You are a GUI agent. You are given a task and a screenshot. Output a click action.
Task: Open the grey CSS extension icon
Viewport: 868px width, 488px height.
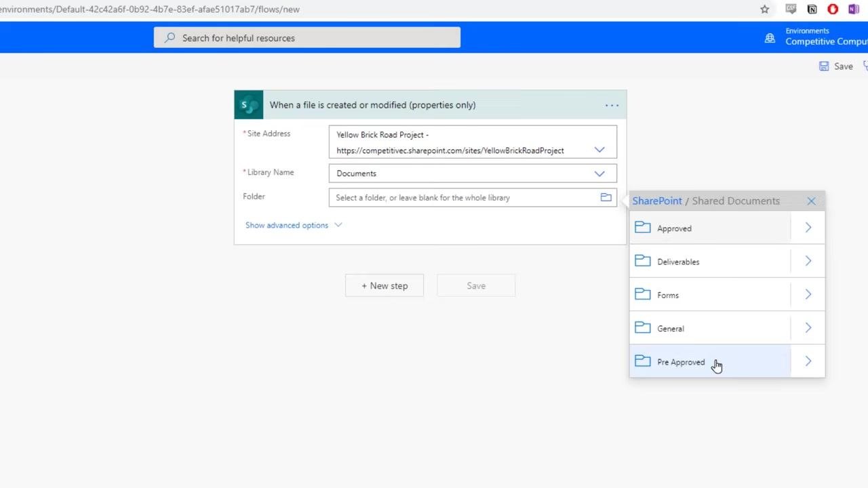pos(791,9)
